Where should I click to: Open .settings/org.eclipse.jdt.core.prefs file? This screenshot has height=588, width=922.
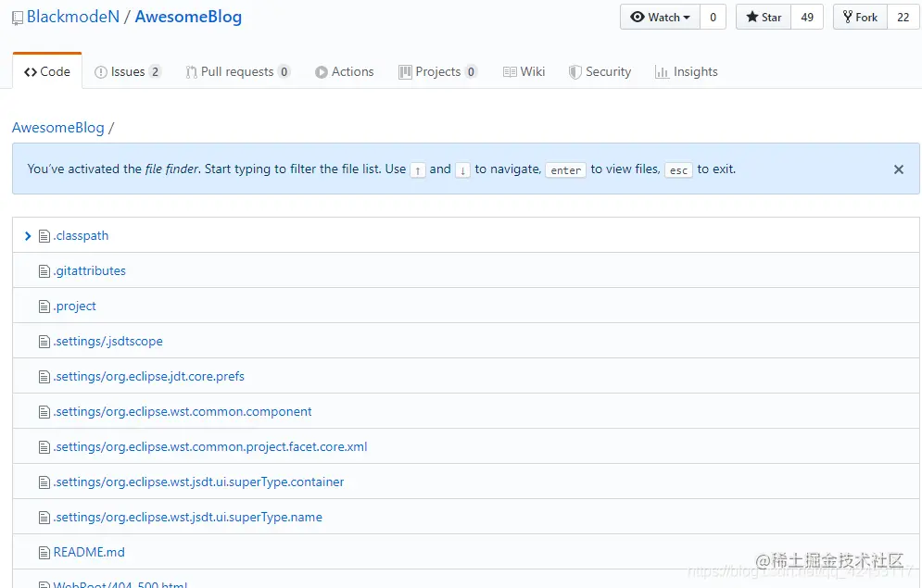[x=149, y=377]
